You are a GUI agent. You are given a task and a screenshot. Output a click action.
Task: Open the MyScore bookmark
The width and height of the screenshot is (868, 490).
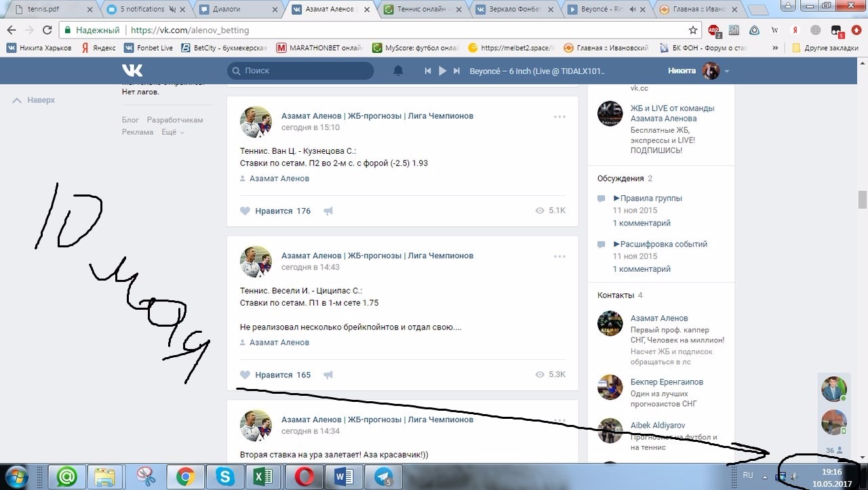coord(416,48)
